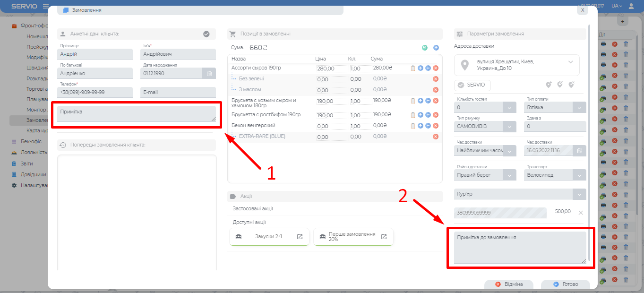Screen dimensions: 644x293
Task: Open the Транспорт dropdown
Action: point(580,175)
